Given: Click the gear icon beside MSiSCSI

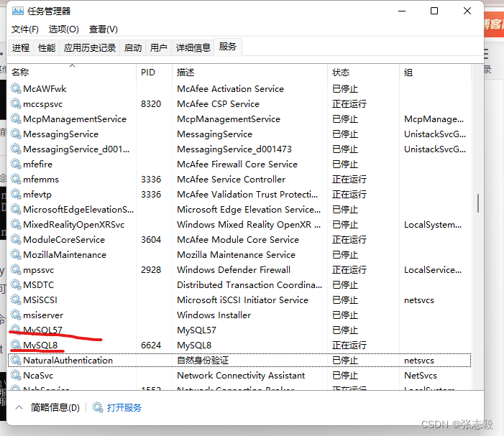Looking at the screenshot, I should [x=16, y=300].
